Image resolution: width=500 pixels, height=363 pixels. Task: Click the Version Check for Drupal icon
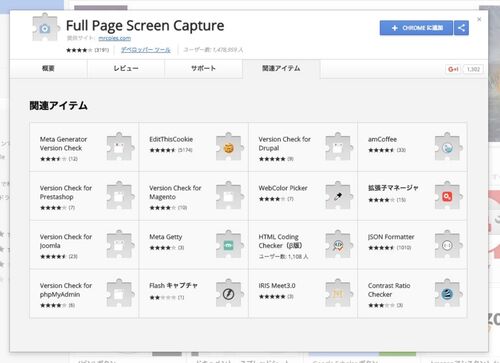(339, 147)
